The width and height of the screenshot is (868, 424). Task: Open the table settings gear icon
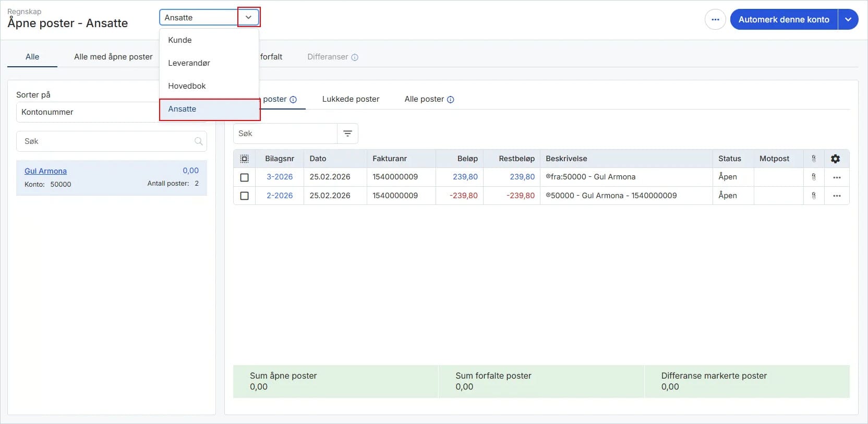[x=835, y=159]
